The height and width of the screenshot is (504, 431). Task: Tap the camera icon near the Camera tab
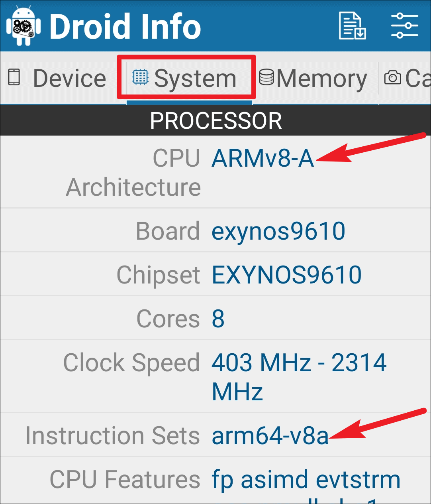coord(392,78)
